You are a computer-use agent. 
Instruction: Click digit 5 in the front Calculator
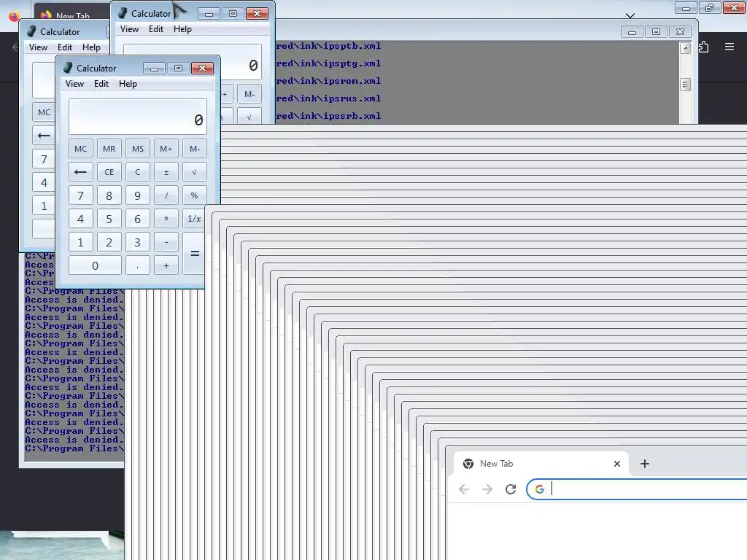(x=109, y=219)
